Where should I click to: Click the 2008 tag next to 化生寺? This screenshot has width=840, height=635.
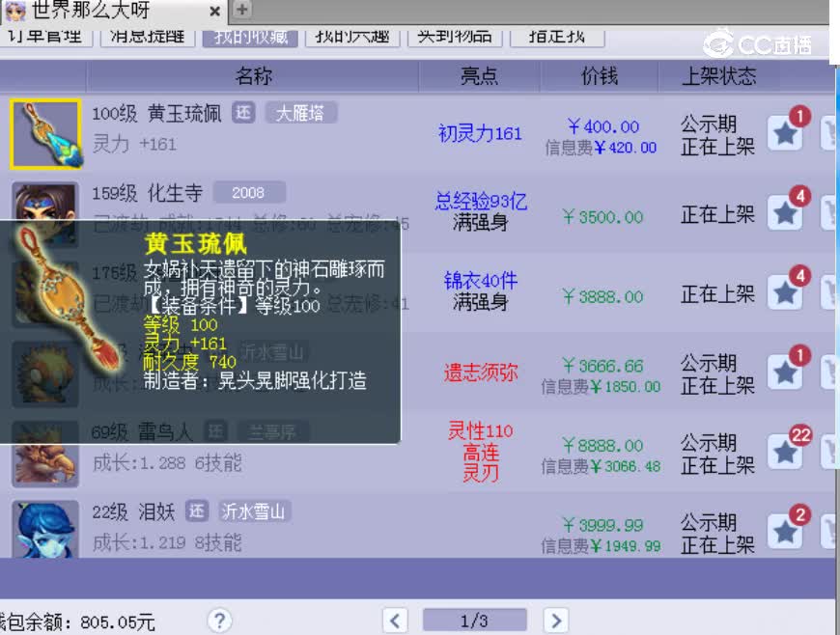[248, 192]
